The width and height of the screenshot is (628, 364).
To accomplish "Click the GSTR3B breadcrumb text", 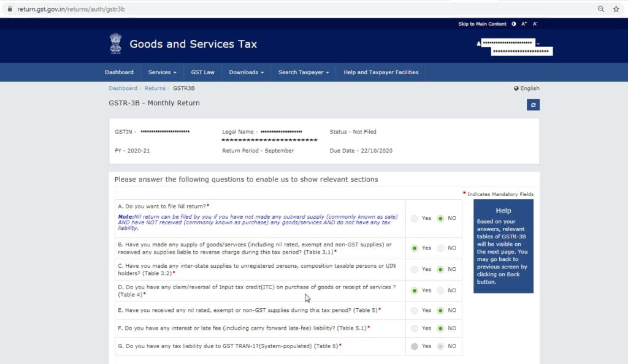I will point(184,88).
